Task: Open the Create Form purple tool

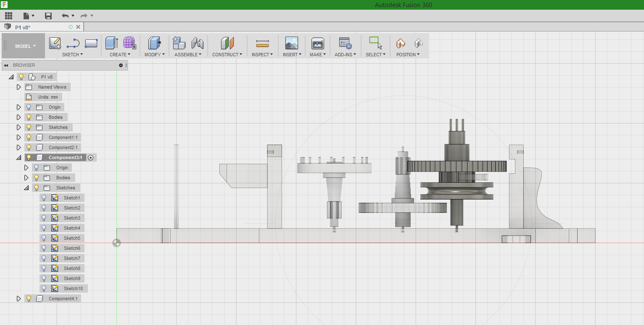Action: point(130,43)
